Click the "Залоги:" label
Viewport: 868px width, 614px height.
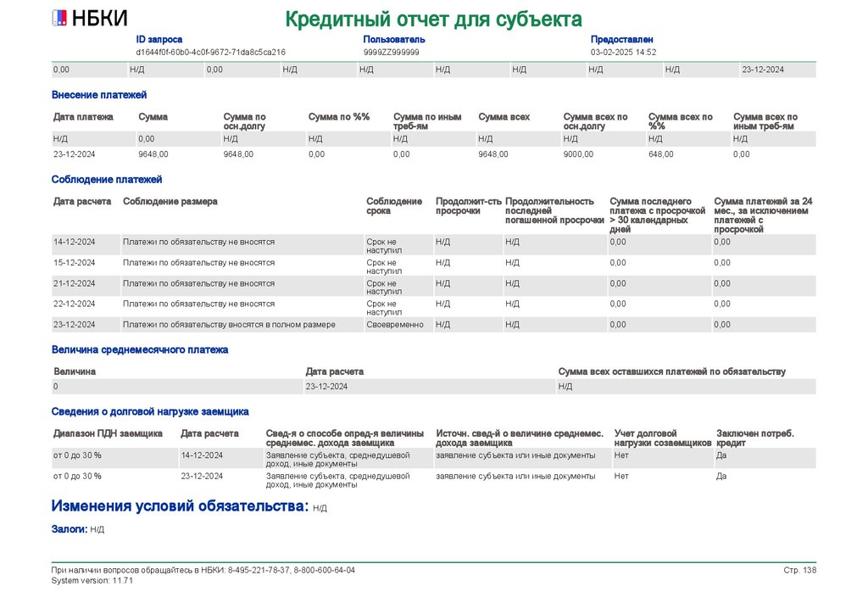[70, 529]
